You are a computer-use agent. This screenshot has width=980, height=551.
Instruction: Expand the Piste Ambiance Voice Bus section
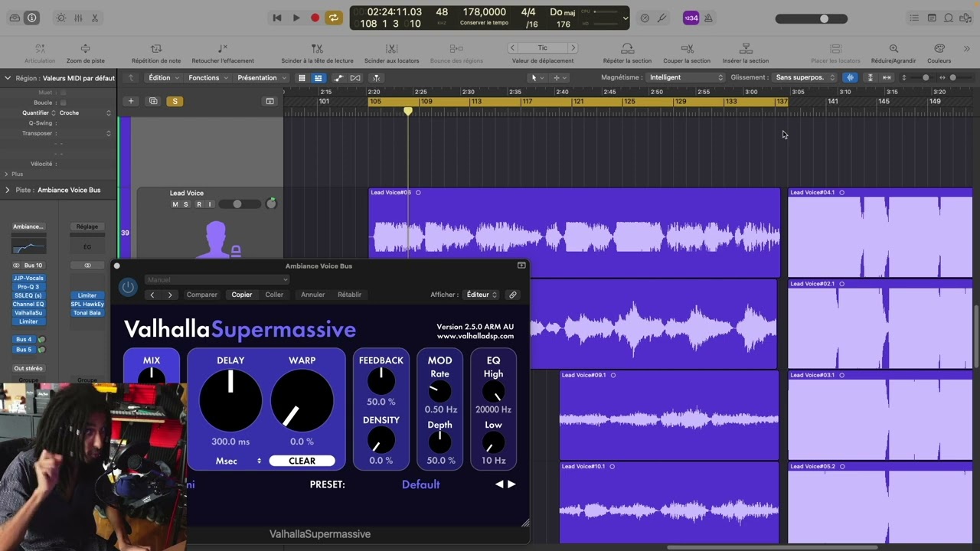pos(8,190)
